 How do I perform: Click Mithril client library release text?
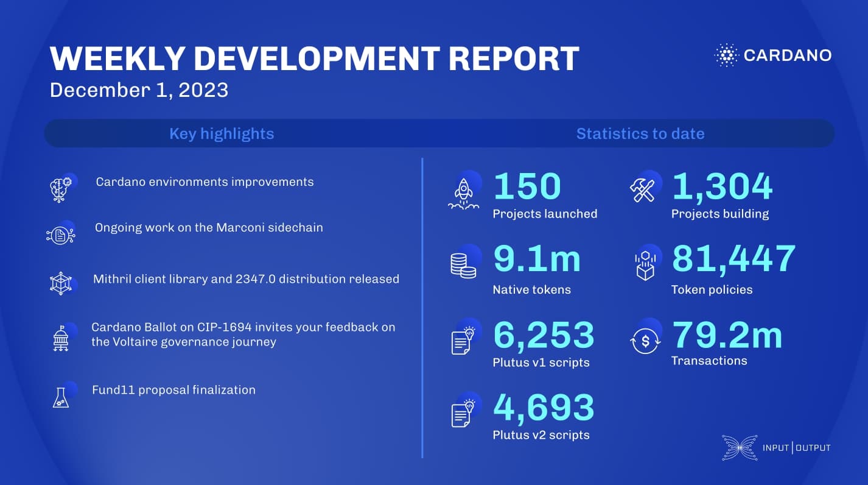coord(246,279)
